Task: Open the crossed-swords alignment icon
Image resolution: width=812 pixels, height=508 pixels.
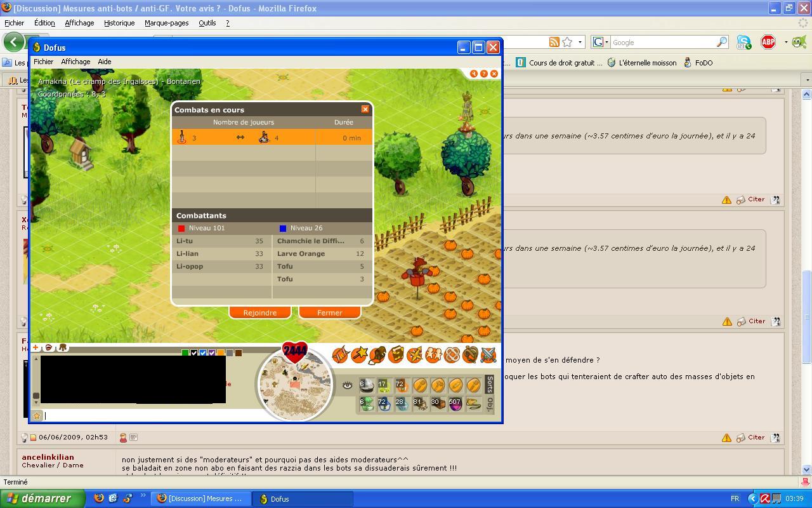Action: 488,354
